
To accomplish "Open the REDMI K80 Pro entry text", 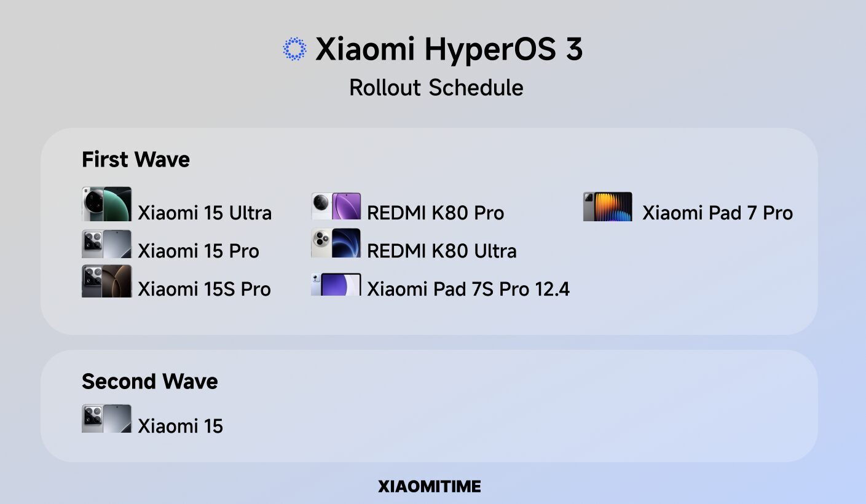I will [435, 213].
